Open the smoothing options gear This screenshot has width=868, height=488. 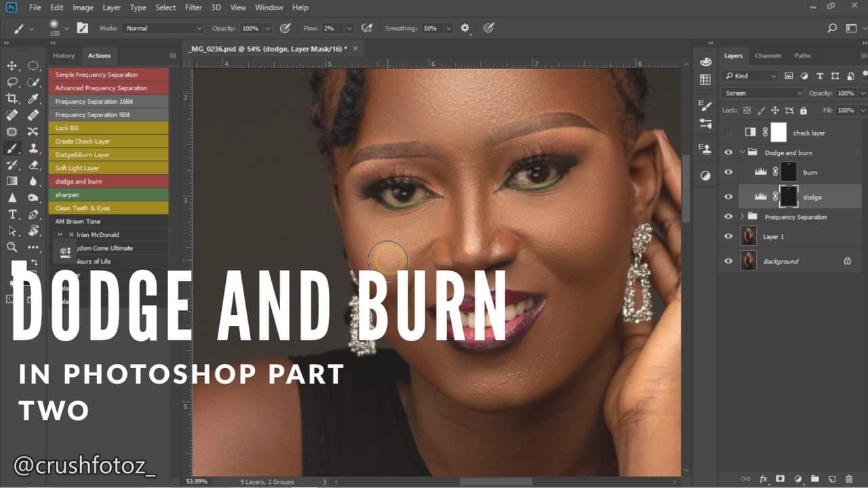tap(465, 28)
